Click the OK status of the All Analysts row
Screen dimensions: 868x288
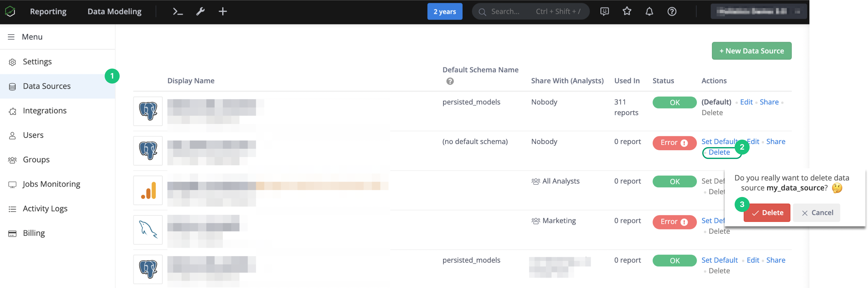coord(674,181)
